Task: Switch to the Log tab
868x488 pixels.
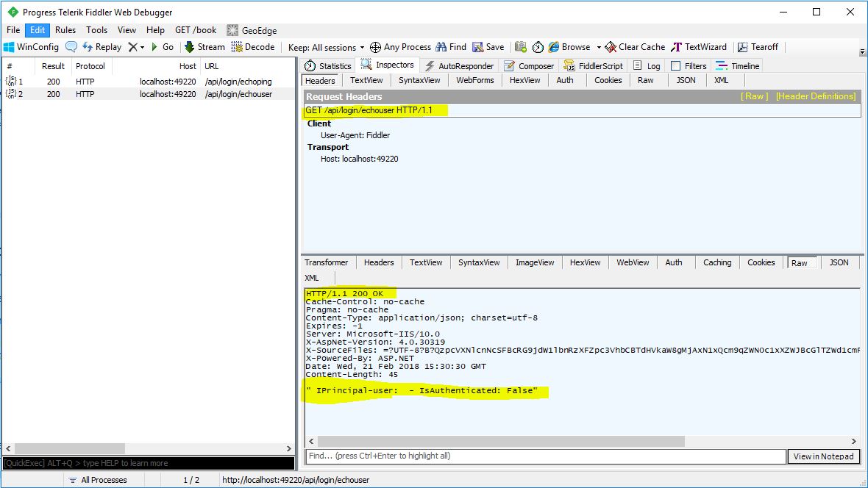Action: point(647,66)
